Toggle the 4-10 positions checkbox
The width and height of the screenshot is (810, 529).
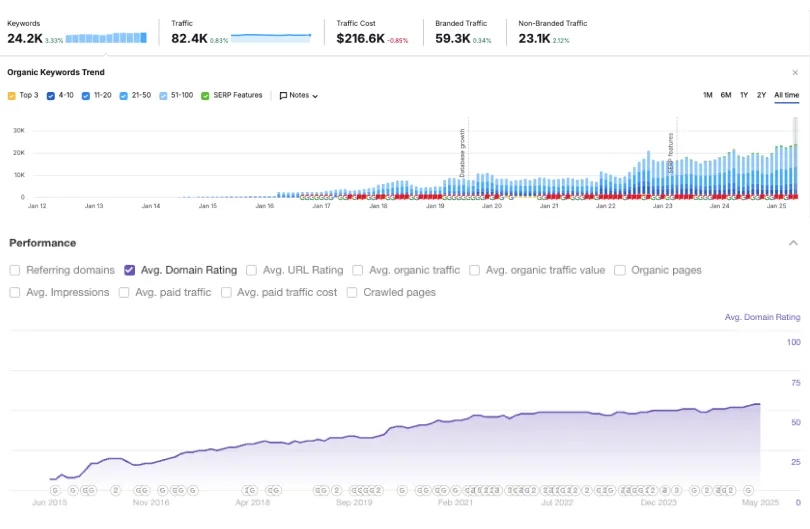pos(51,96)
